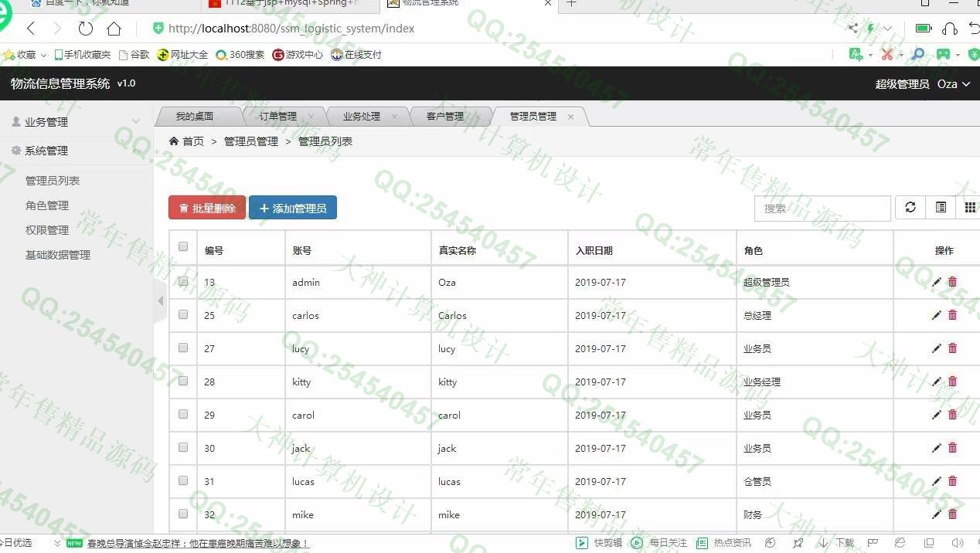
Task: Switch to the 客户管理 tab
Action: point(445,117)
